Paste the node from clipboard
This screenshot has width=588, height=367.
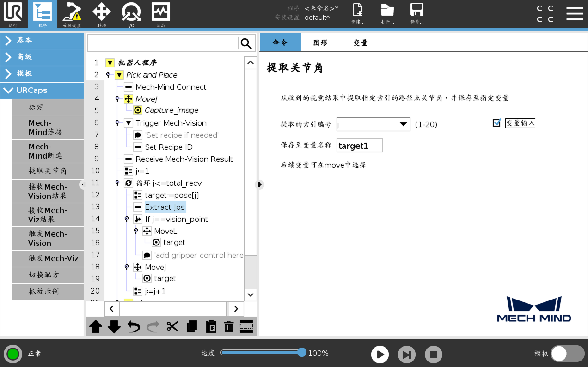pyautogui.click(x=211, y=326)
